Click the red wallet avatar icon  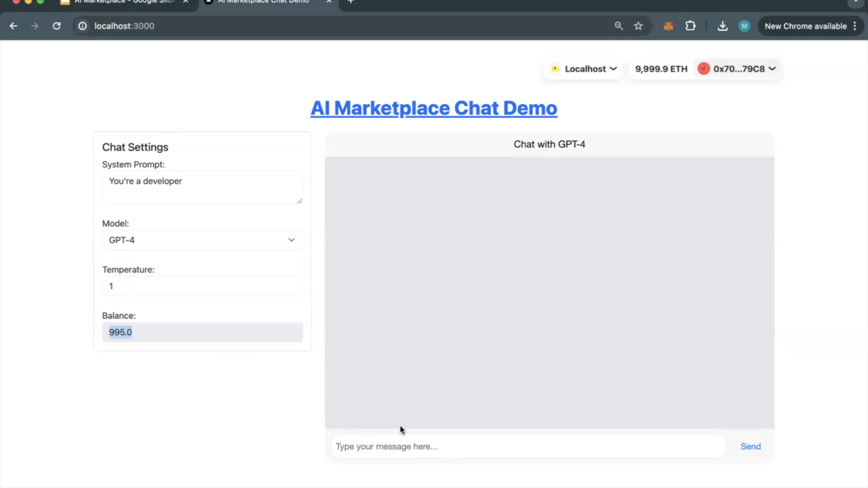point(703,69)
